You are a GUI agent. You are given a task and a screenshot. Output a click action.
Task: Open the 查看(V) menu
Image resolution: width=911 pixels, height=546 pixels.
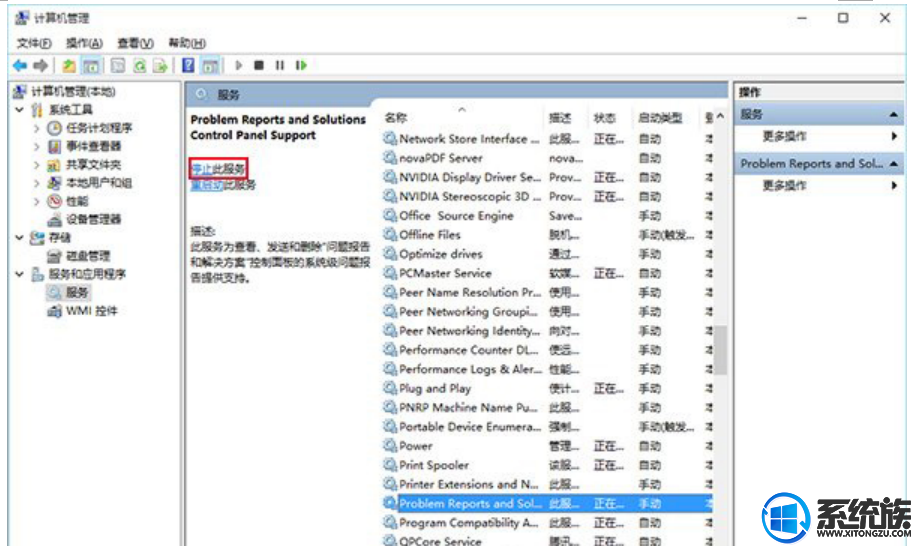click(135, 43)
